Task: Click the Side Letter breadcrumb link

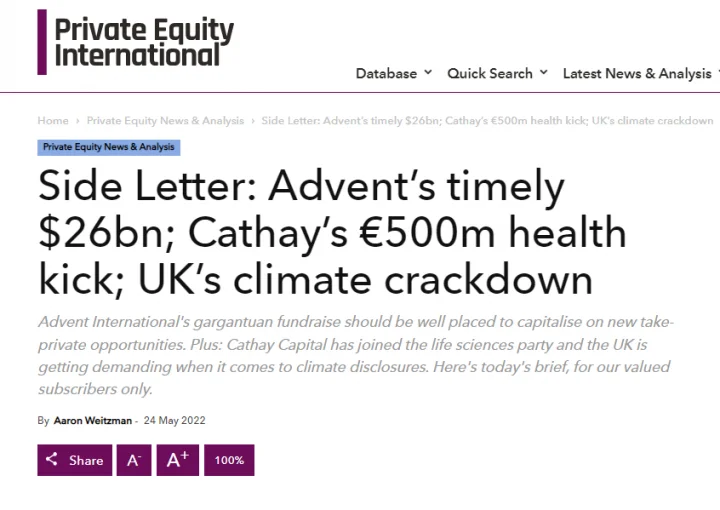Action: [x=487, y=121]
